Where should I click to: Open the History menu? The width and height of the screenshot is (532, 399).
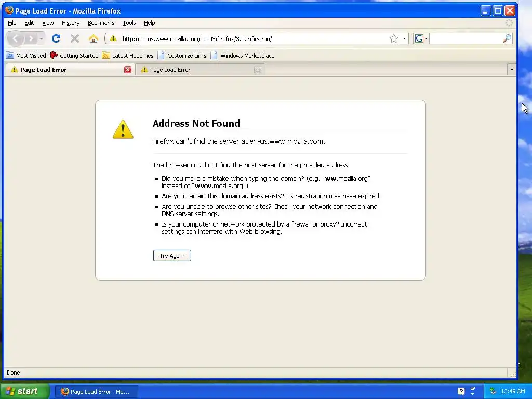[x=71, y=23]
